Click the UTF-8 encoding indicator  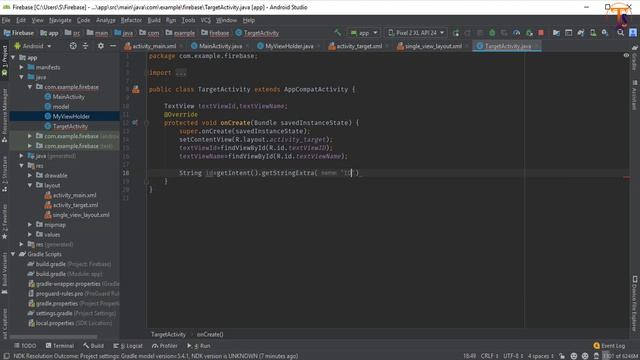[x=513, y=356]
